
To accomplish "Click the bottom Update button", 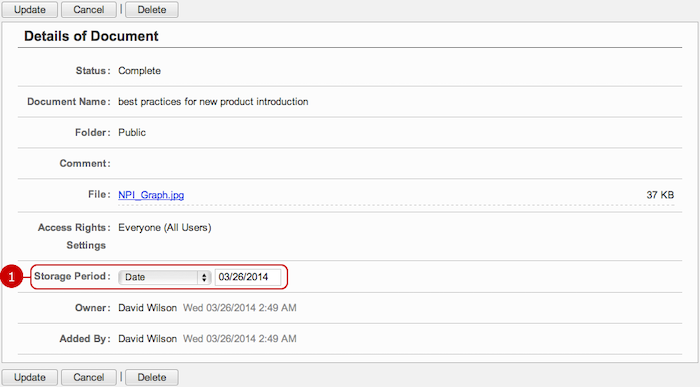I will click(x=29, y=377).
